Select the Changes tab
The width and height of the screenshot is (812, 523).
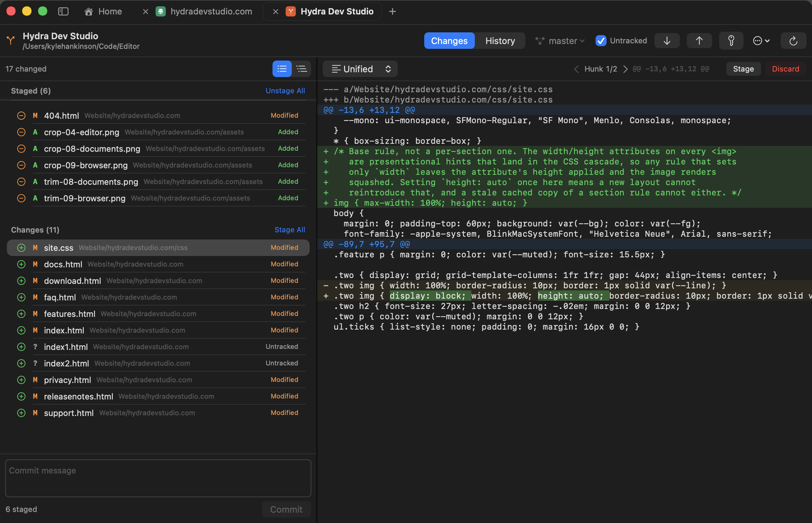click(x=449, y=41)
